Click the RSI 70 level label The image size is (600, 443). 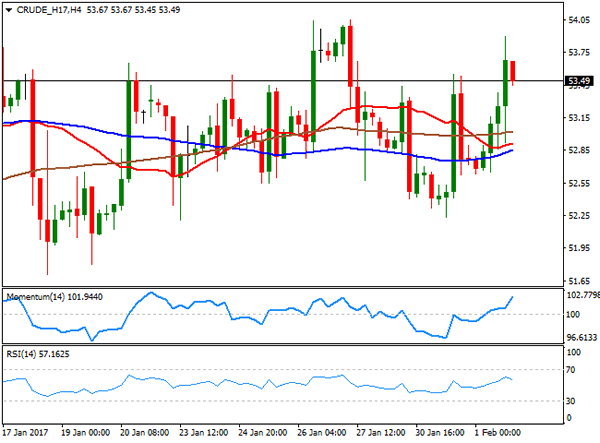[x=571, y=370]
